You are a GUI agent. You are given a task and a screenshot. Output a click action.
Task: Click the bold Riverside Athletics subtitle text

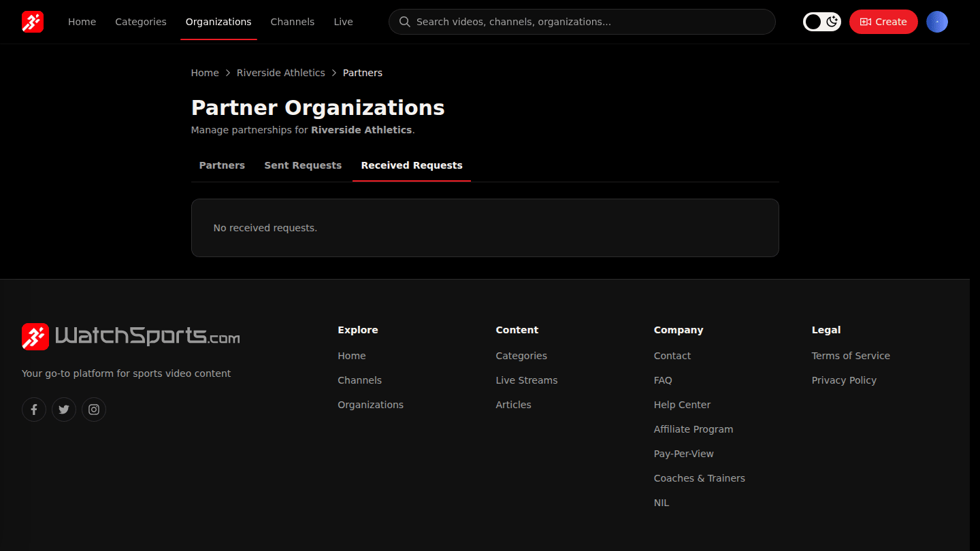point(361,130)
